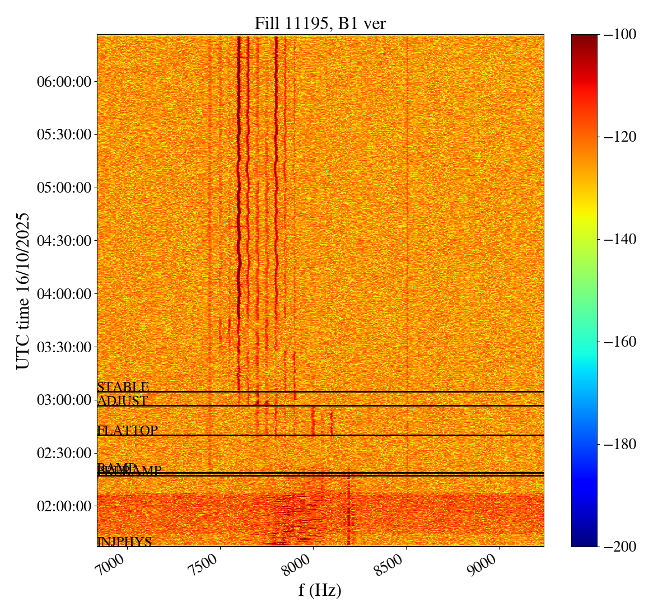Click the 06:00:00 time tick label

[64, 82]
